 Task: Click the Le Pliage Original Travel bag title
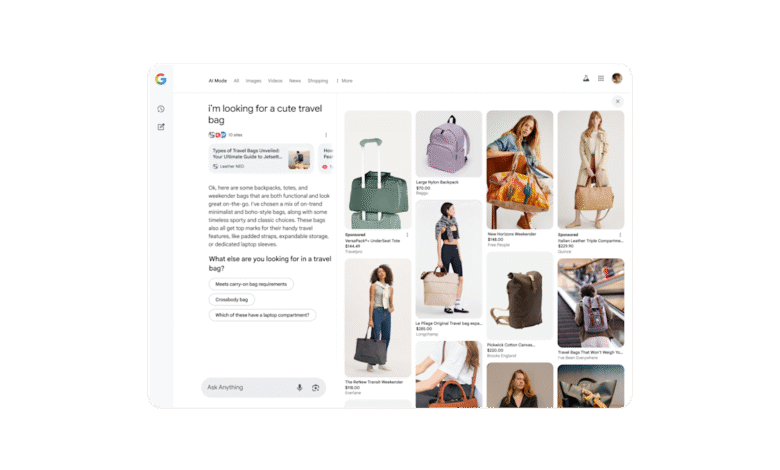tap(449, 323)
